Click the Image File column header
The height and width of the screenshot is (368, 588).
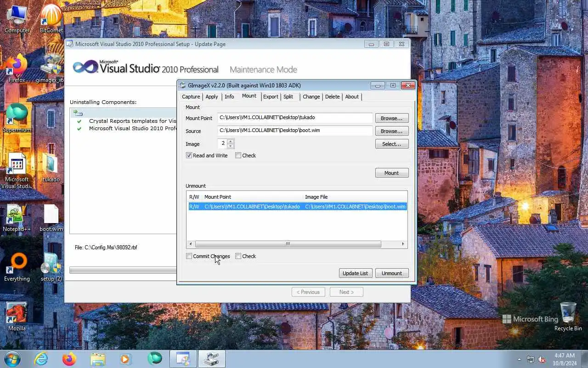[x=355, y=197]
